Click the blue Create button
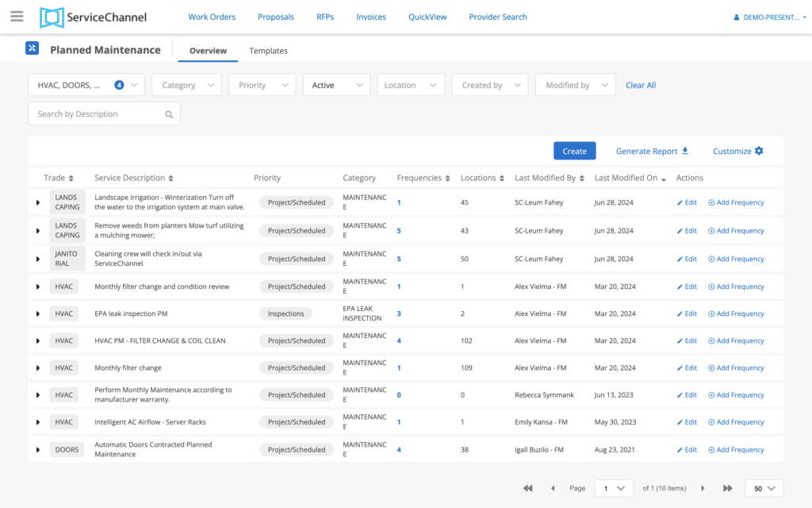Image resolution: width=812 pixels, height=508 pixels. 574,151
